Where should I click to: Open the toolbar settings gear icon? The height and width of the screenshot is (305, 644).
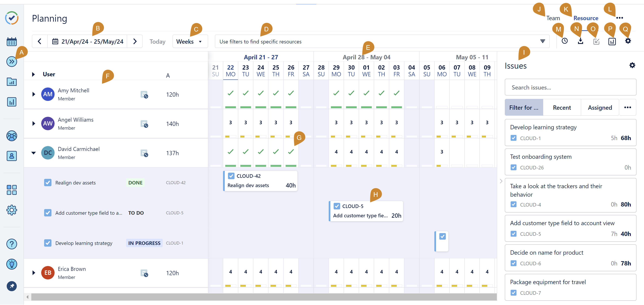pos(628,41)
